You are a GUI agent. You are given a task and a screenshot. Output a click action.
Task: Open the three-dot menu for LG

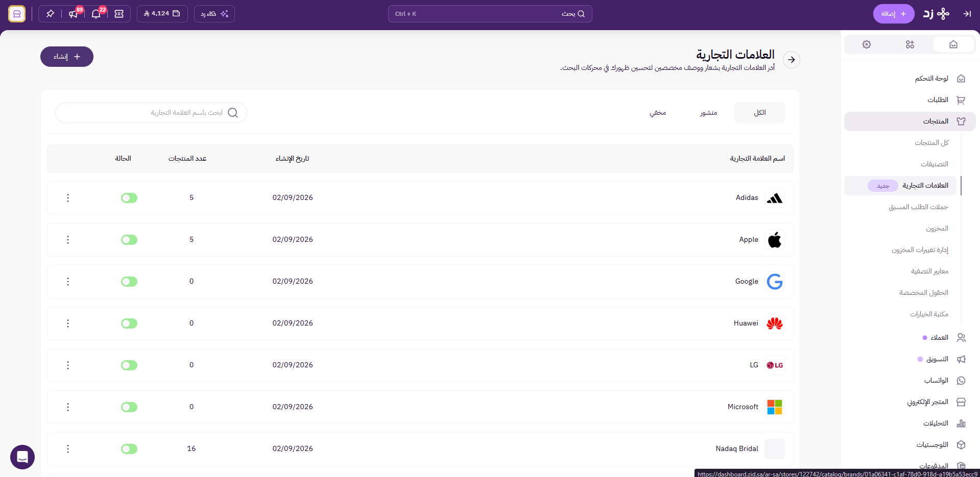point(68,365)
